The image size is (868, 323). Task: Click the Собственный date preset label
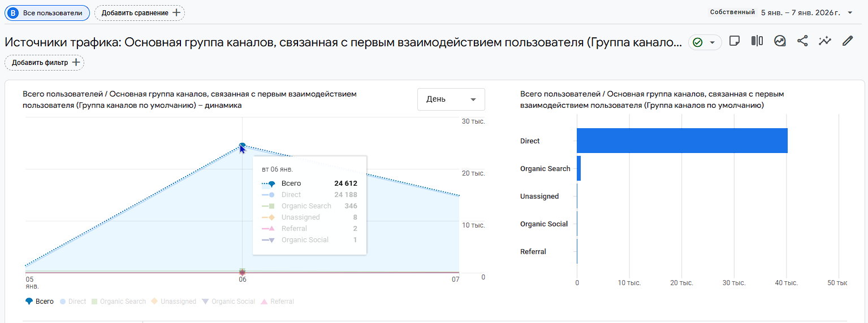pyautogui.click(x=732, y=12)
